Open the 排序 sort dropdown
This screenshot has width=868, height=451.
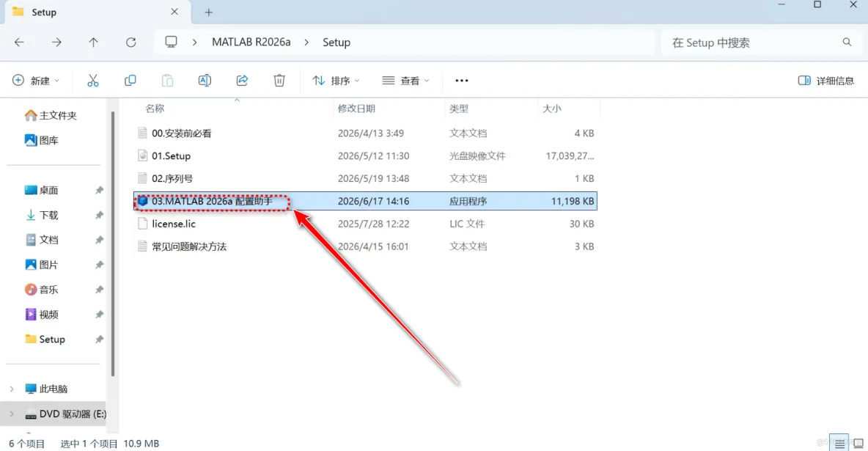click(x=336, y=81)
